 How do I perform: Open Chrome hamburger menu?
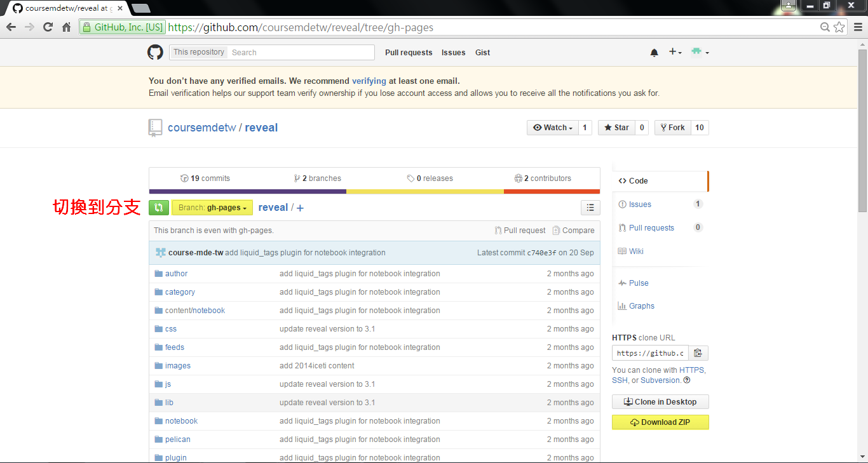857,27
